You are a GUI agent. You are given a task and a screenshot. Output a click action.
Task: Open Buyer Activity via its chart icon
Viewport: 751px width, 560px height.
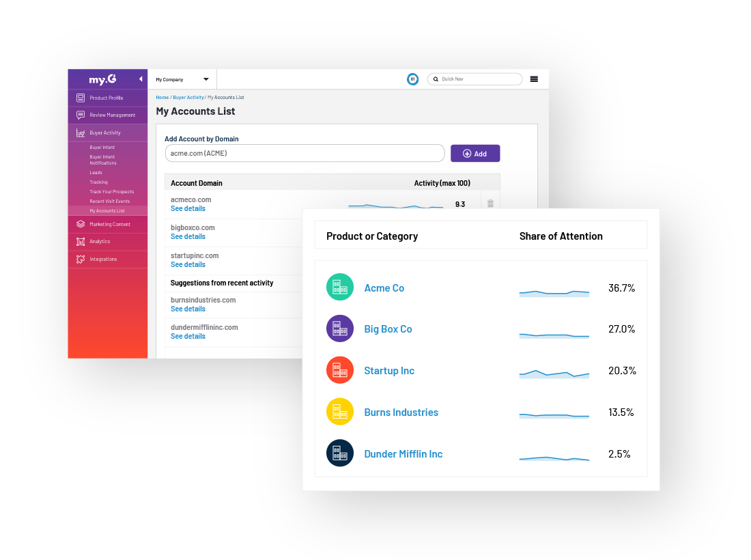[x=81, y=133]
